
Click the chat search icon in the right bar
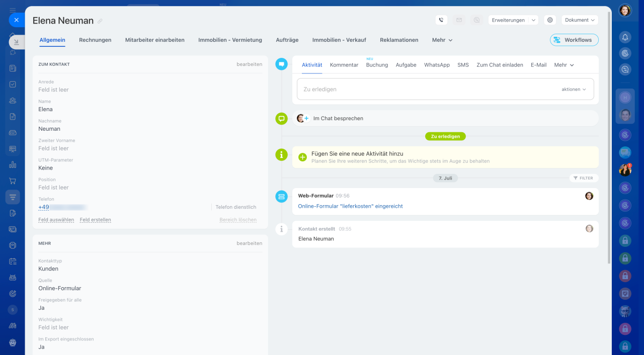click(625, 70)
